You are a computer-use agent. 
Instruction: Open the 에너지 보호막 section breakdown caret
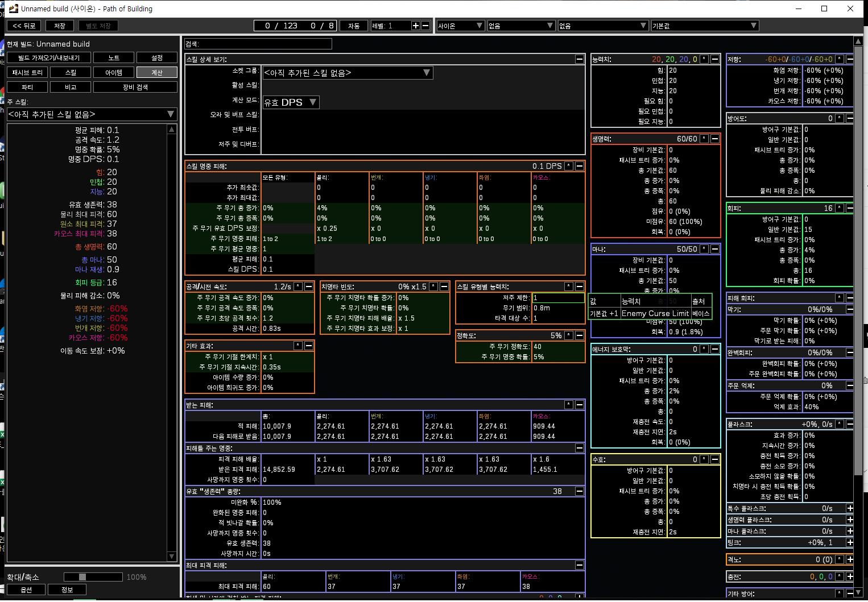click(x=704, y=349)
